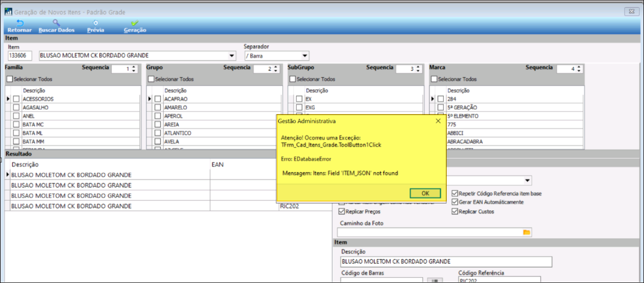
Task: Open the Prévia preview tool
Action: pos(95,23)
